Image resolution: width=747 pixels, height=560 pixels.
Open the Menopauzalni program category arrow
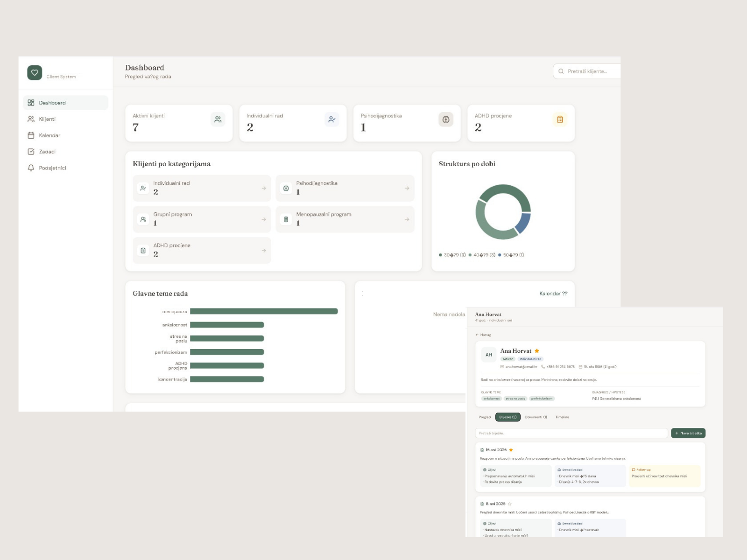407,219
